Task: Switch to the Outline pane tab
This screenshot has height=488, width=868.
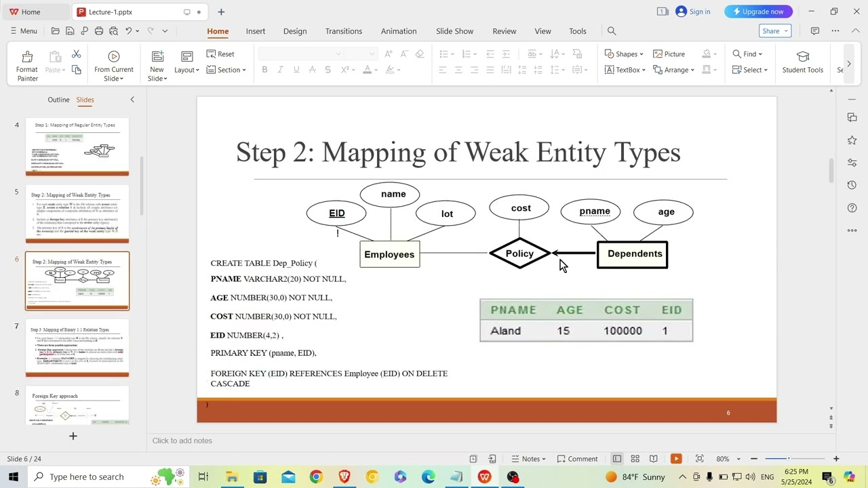Action: coord(58,100)
